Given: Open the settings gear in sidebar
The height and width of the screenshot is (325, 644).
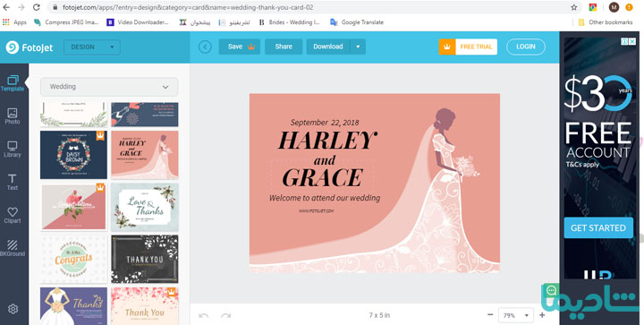Looking at the screenshot, I should (13, 309).
